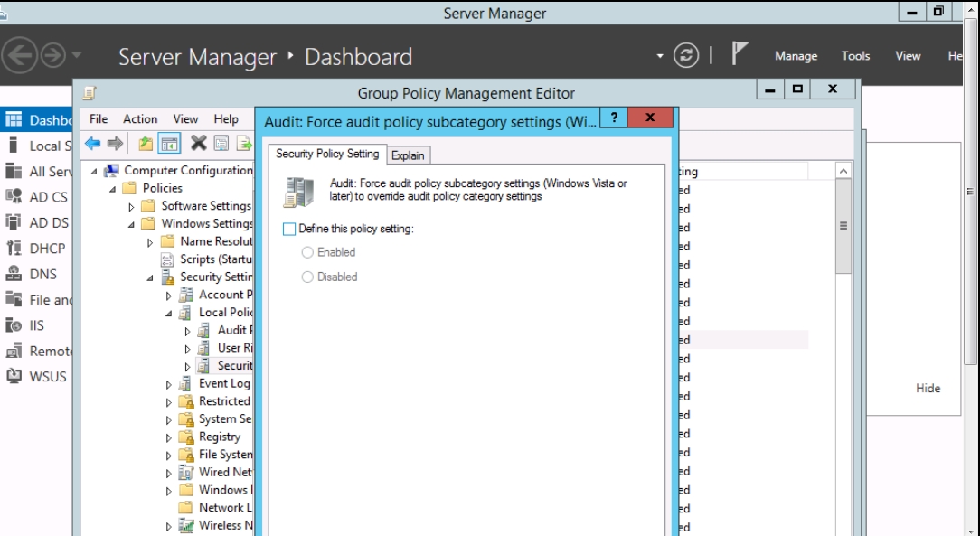The image size is (980, 536).
Task: Open the File menu in Group Policy Editor
Action: (99, 118)
